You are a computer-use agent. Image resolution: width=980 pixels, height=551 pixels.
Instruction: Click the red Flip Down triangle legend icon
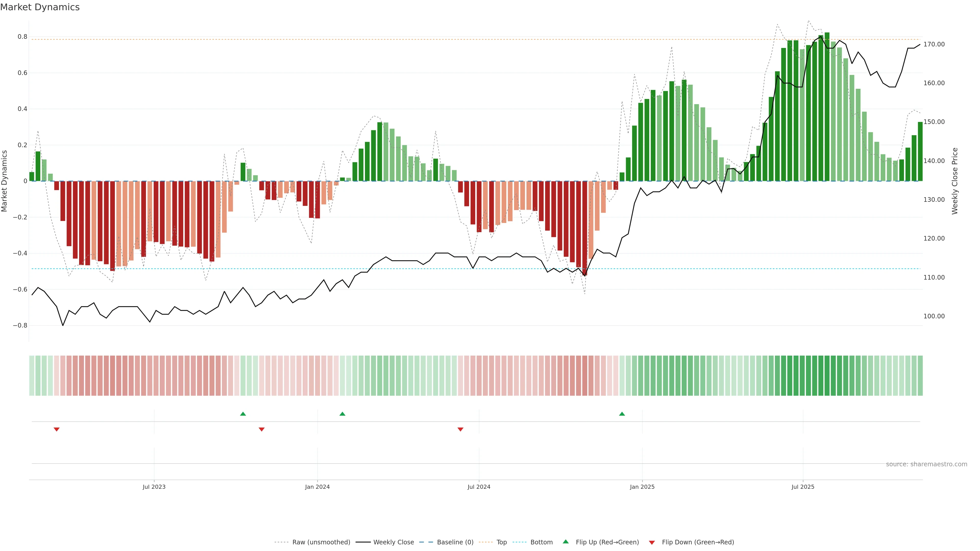pyautogui.click(x=652, y=542)
